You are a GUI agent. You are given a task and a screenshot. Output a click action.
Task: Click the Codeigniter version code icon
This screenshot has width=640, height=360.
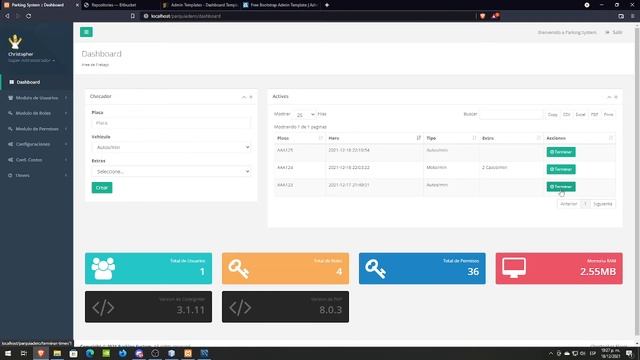(x=103, y=307)
